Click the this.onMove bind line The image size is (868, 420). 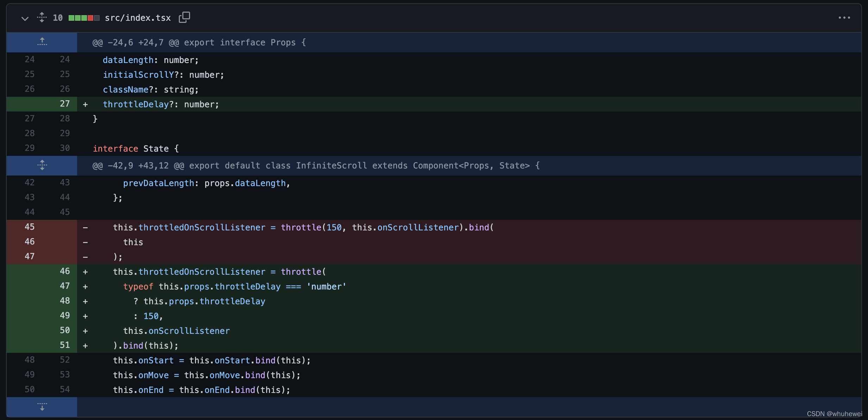(469, 375)
